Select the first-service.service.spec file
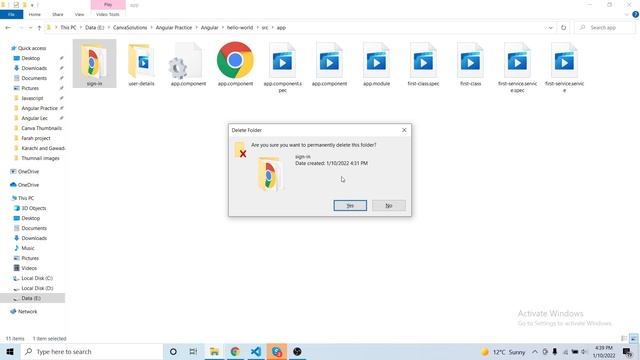The width and height of the screenshot is (640, 360). 517,68
